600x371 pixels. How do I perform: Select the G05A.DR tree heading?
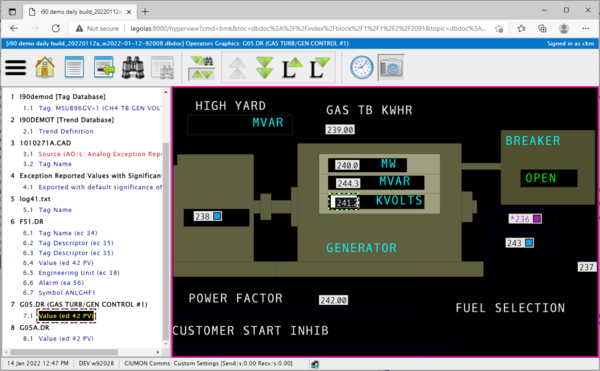pyautogui.click(x=34, y=327)
